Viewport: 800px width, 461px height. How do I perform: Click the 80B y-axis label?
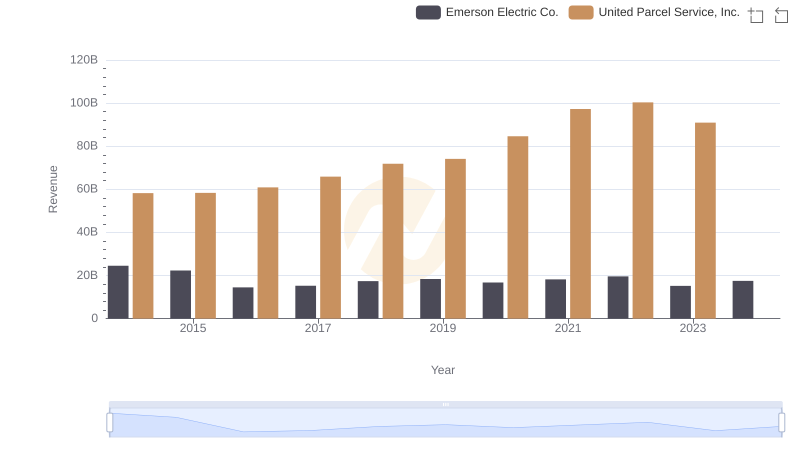[87, 146]
